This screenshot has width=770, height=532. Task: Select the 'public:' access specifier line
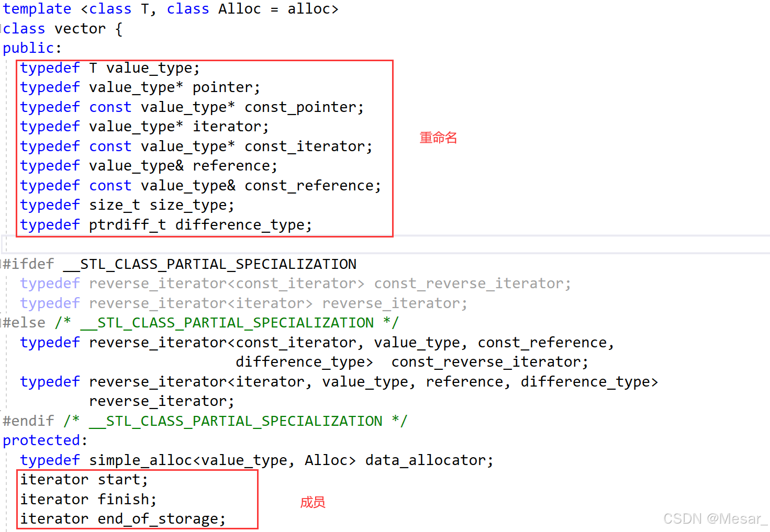click(32, 48)
